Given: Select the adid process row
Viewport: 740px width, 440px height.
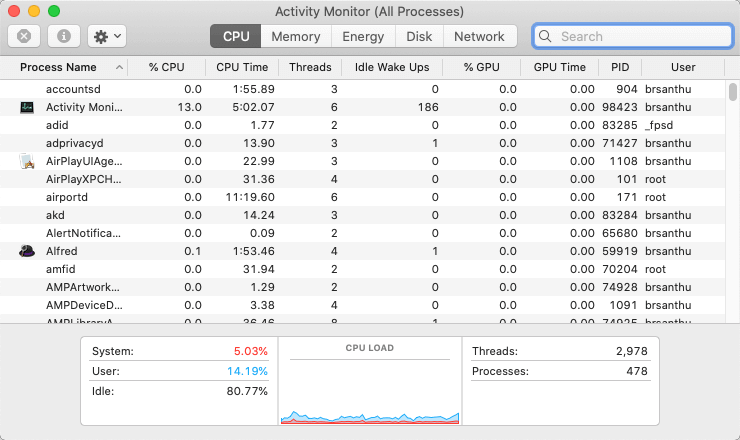Looking at the screenshot, I should pos(362,125).
